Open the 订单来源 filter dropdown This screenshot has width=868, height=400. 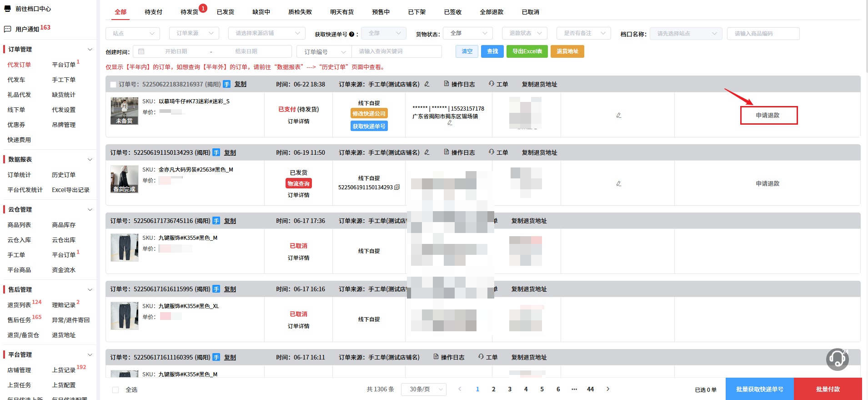coord(194,33)
